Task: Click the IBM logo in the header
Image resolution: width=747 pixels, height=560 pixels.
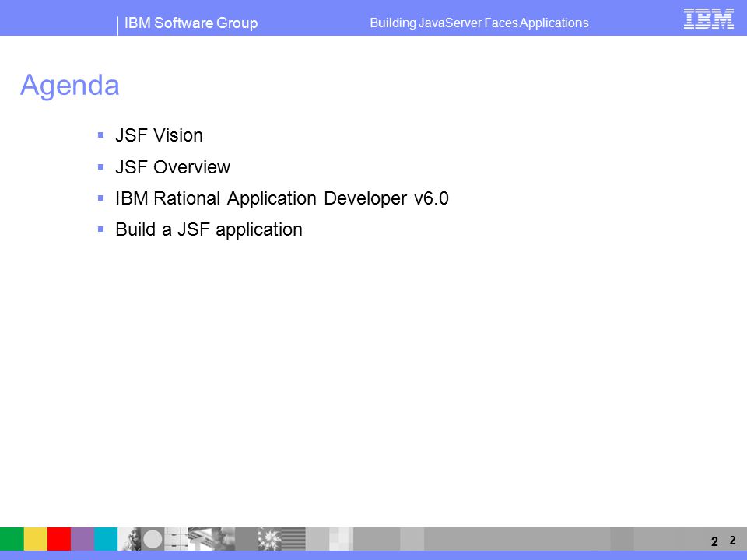Action: coord(708,19)
